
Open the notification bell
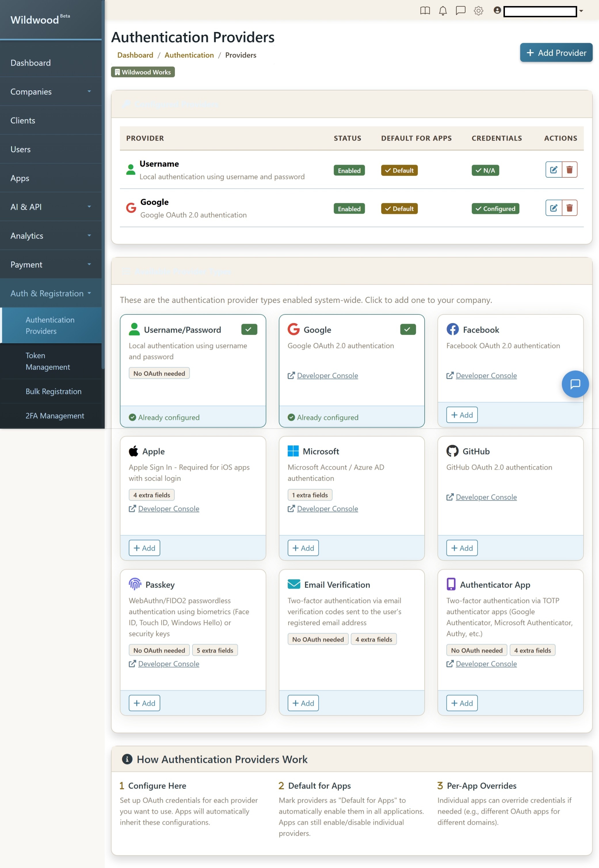click(x=443, y=11)
